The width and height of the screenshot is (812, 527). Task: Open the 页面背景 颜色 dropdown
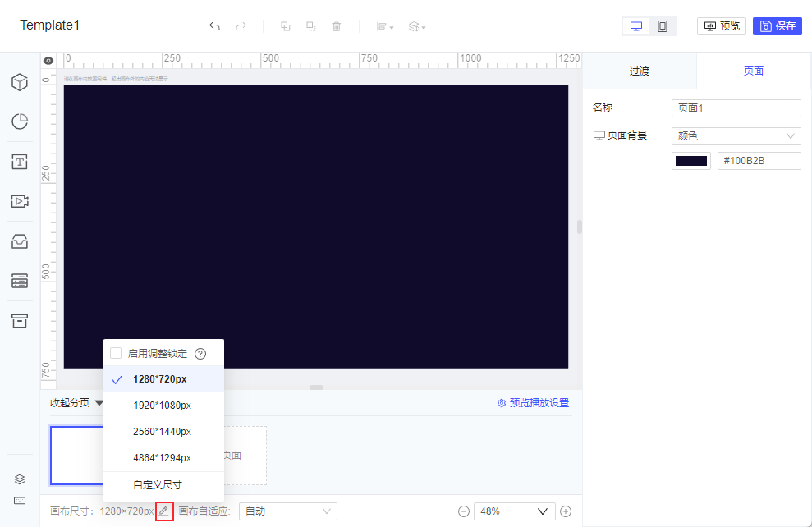point(736,136)
